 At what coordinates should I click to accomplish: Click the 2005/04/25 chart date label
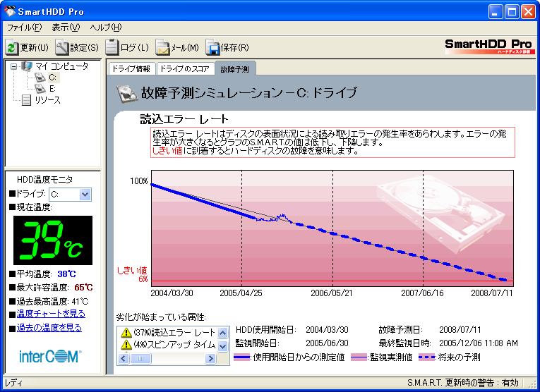(x=241, y=293)
